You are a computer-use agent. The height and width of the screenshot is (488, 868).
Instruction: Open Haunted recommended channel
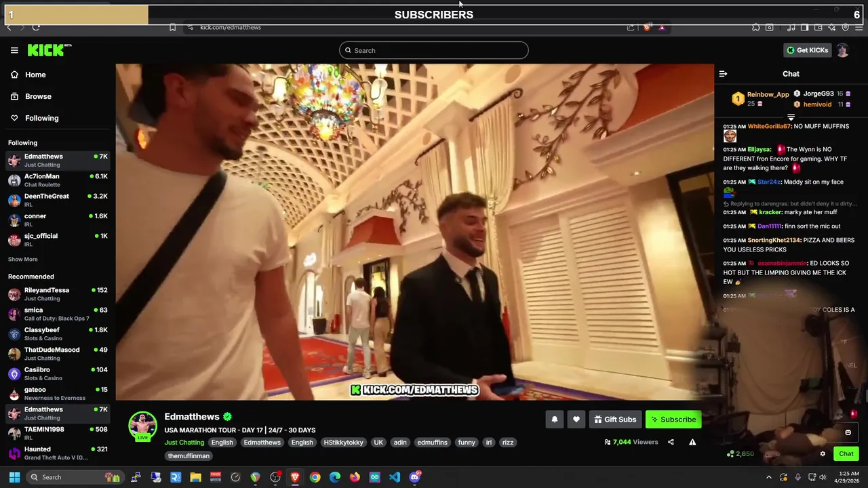tap(58, 453)
